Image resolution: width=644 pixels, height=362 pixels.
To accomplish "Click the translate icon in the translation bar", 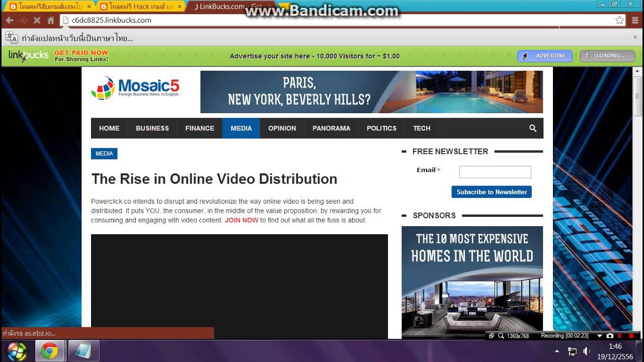I will coord(12,38).
